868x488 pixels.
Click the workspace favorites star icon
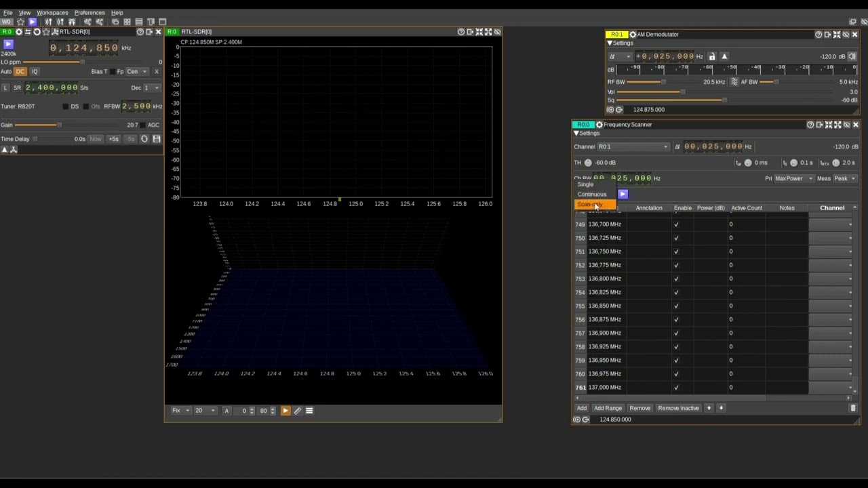[x=20, y=22]
